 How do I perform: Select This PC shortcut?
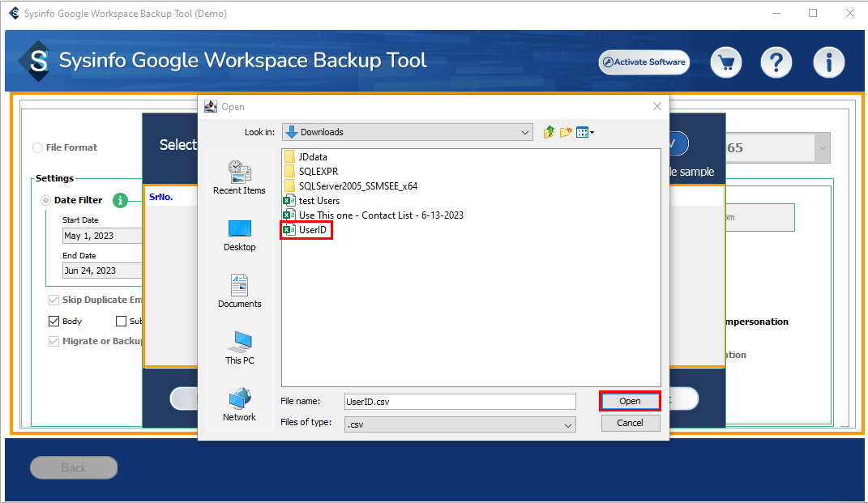point(239,348)
